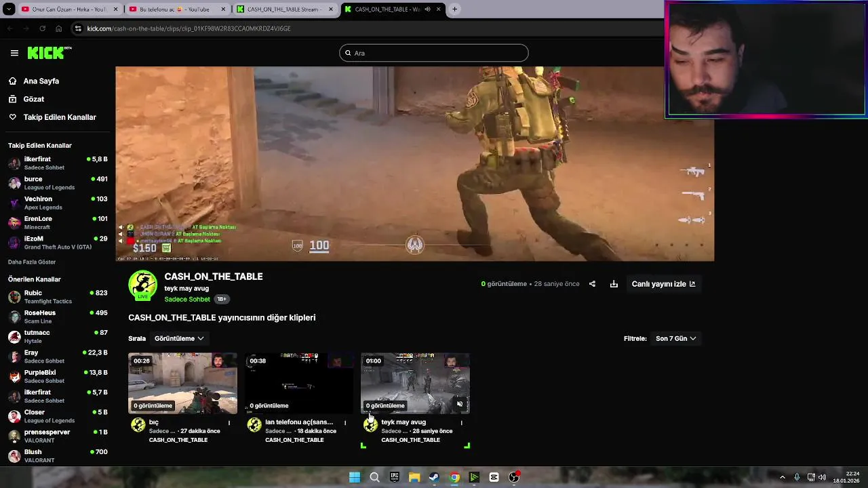Open the Kick hamburger menu
Viewport: 868px width, 488px height.
tap(14, 53)
